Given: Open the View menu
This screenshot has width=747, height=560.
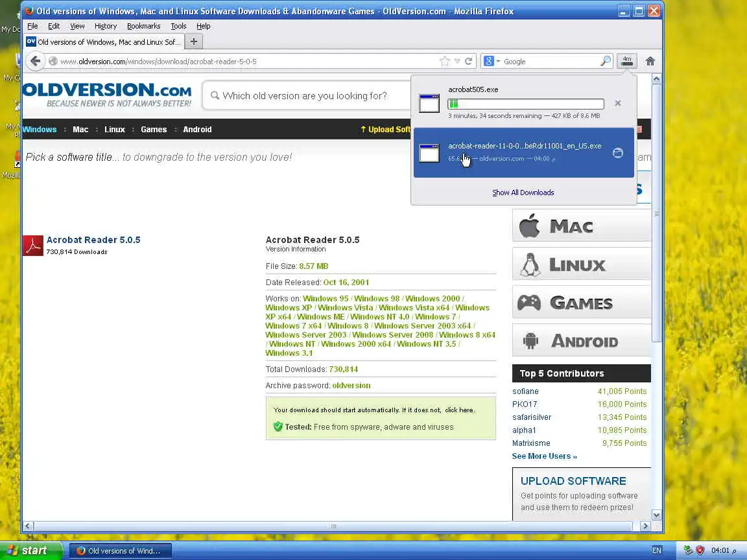Looking at the screenshot, I should tap(77, 26).
